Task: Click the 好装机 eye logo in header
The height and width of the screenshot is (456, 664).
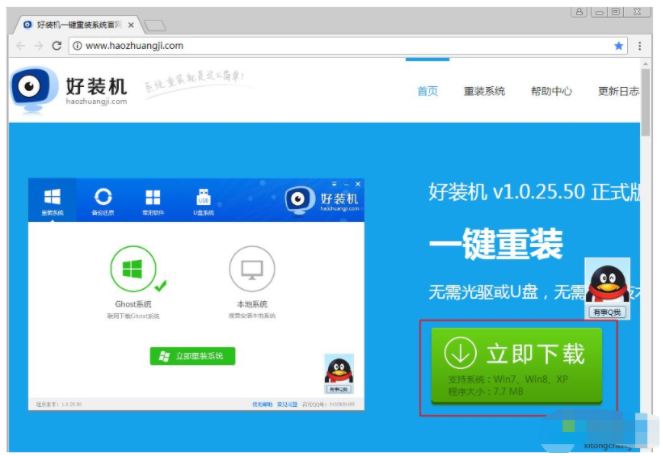Action: point(33,90)
